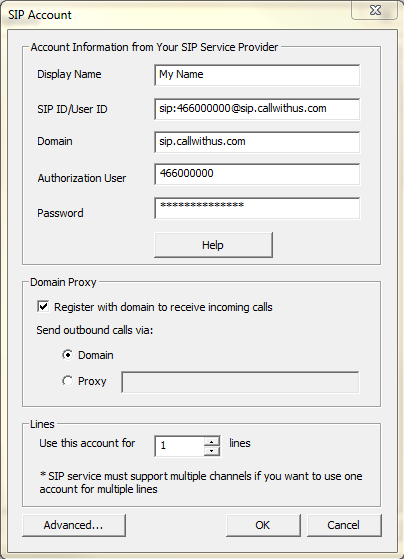Click the lines count field
The image size is (404, 559).
[180, 446]
